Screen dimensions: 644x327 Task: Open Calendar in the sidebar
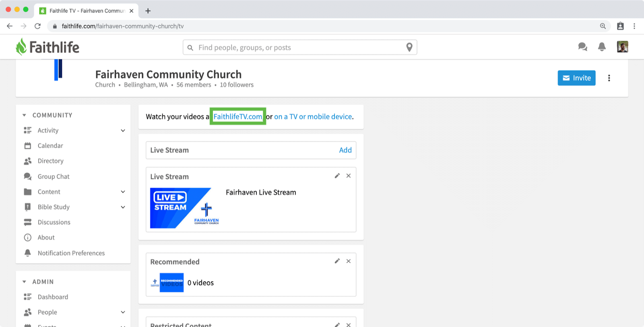click(x=50, y=146)
